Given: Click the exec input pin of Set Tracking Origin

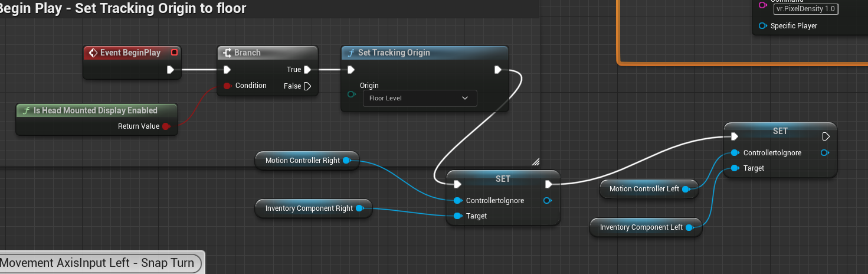Looking at the screenshot, I should [x=351, y=70].
